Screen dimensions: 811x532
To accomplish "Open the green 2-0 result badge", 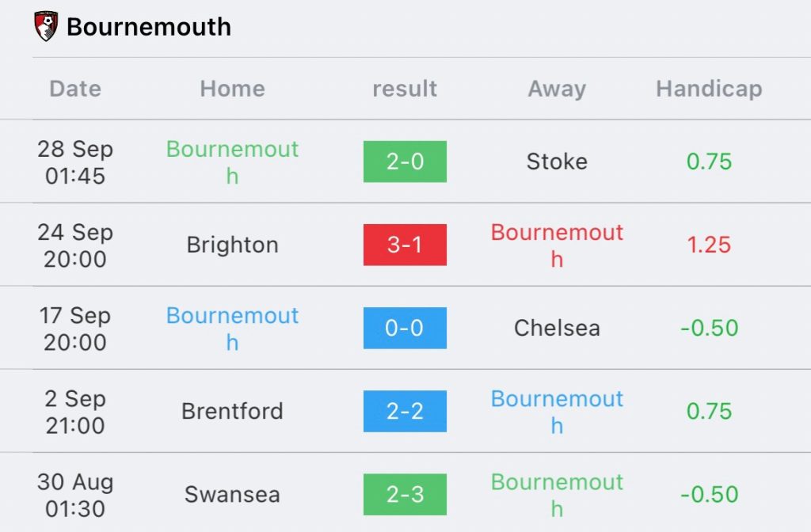I will pos(405,161).
